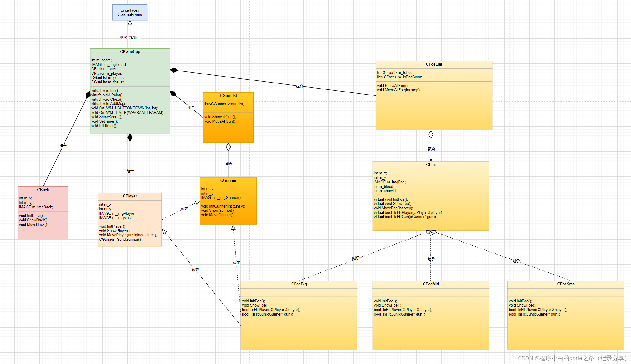Click 'list<CFoe*> m_lsFoe;' attribute
Image resolution: width=631 pixels, height=364 pixels.
(395, 72)
